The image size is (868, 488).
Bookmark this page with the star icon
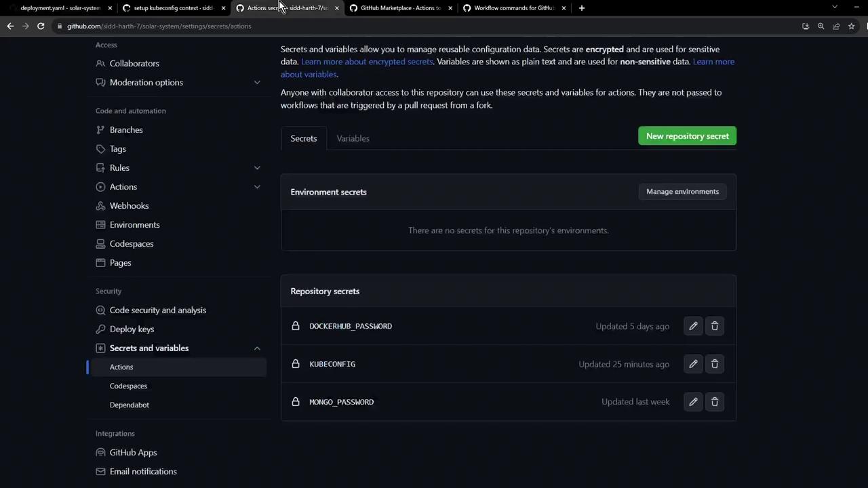point(851,26)
